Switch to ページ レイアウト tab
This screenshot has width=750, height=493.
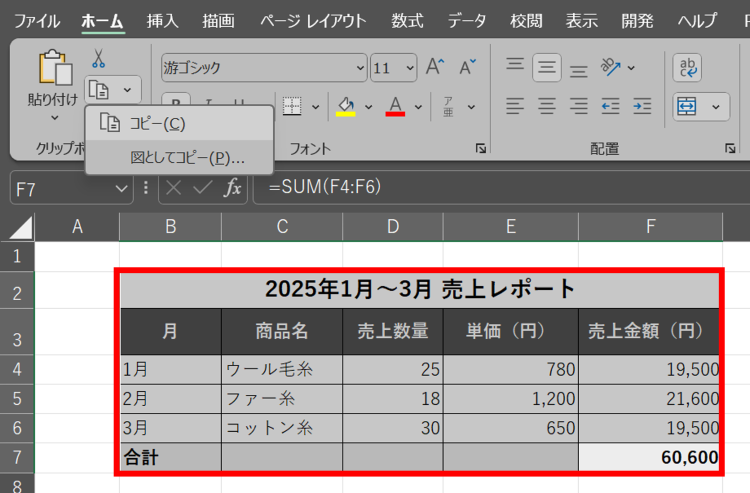pos(313,21)
